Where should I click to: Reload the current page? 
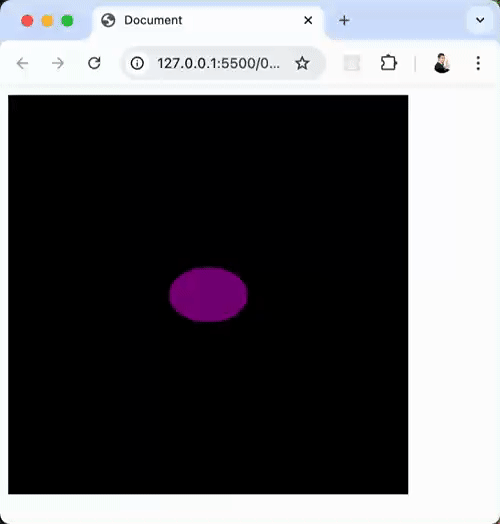click(x=94, y=63)
